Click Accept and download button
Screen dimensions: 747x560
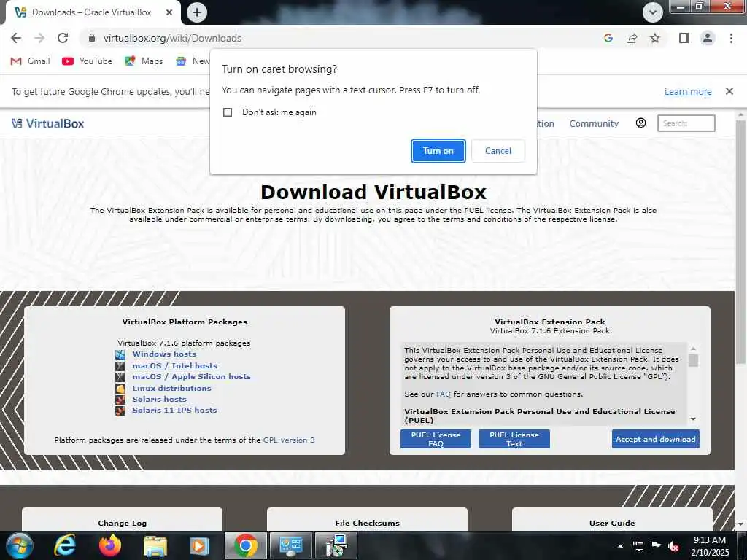(656, 439)
